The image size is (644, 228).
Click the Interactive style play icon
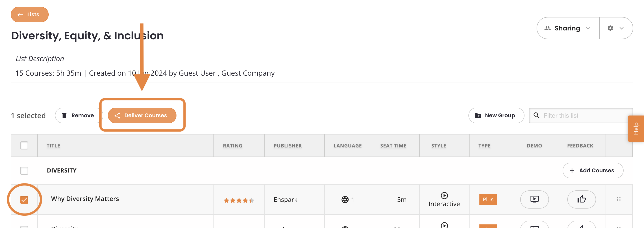[444, 195]
